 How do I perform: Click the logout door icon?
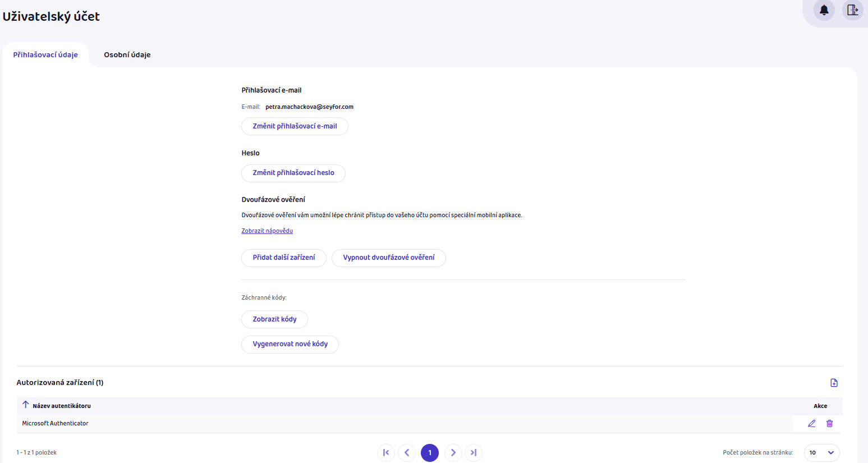pyautogui.click(x=852, y=10)
